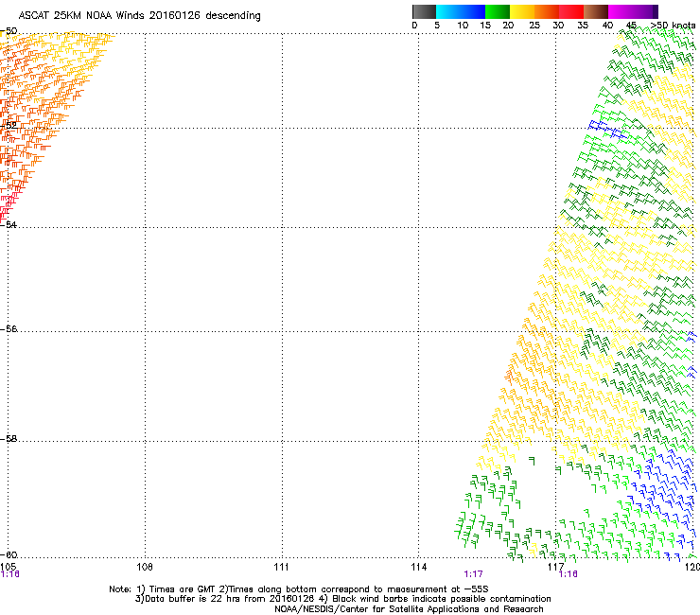700x615 pixels.
Task: Click the '45' legend scale label
Action: (x=631, y=26)
